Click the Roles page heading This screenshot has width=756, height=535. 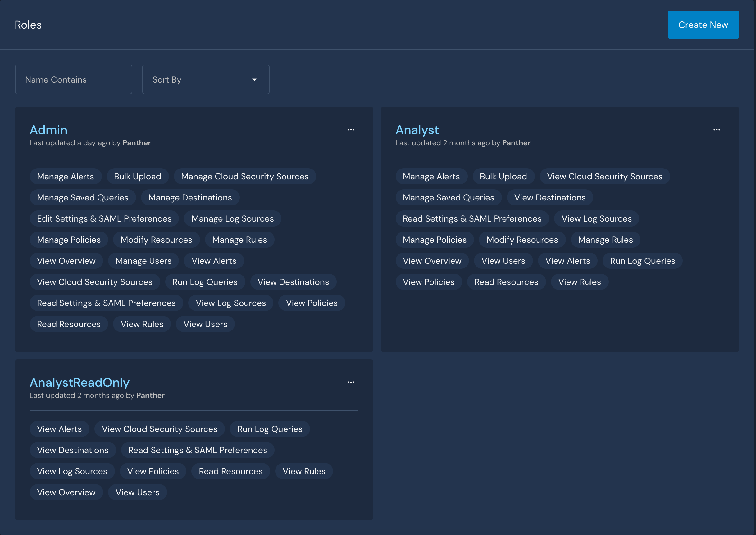coord(28,25)
